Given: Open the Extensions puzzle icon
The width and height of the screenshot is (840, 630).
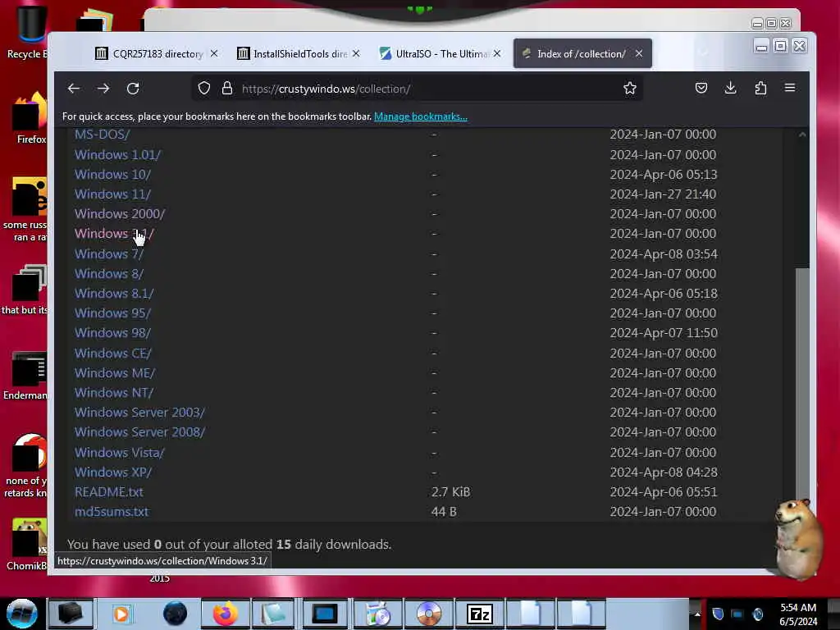Looking at the screenshot, I should coord(760,88).
